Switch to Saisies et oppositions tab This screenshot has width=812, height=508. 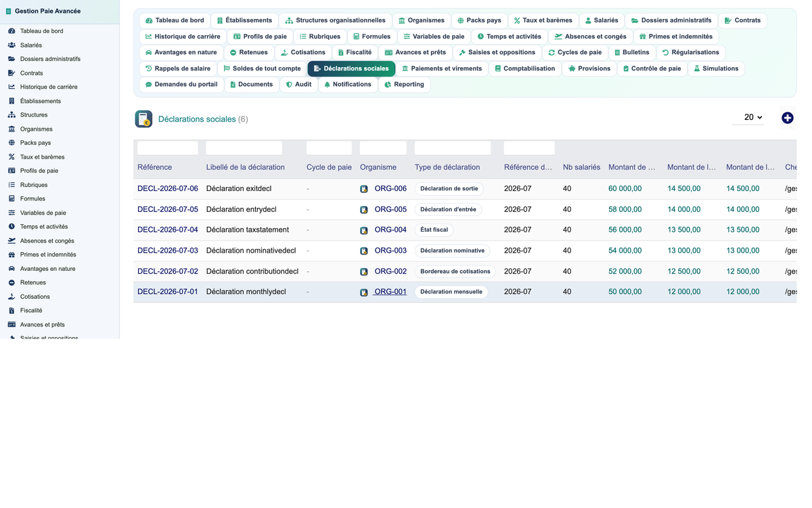pyautogui.click(x=497, y=52)
